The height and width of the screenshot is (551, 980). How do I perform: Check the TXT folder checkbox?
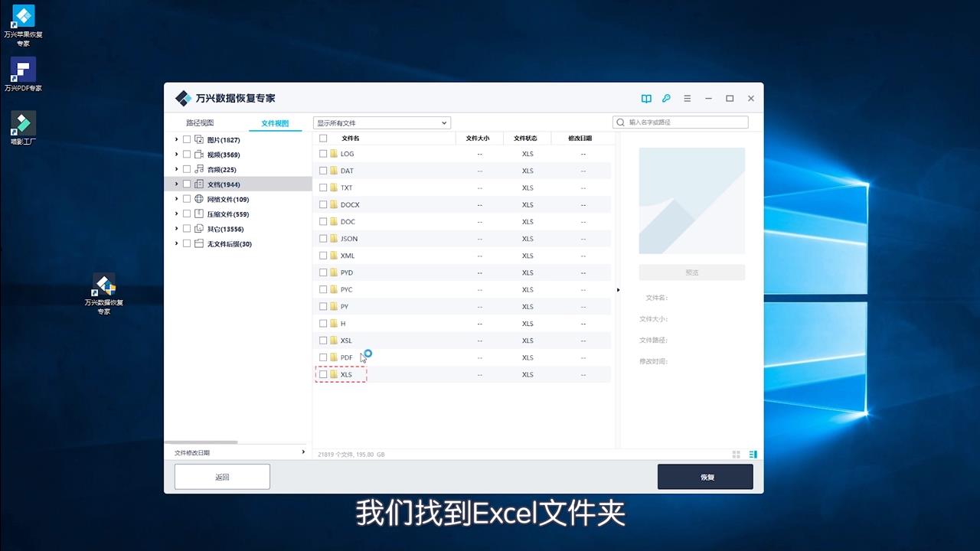(323, 187)
